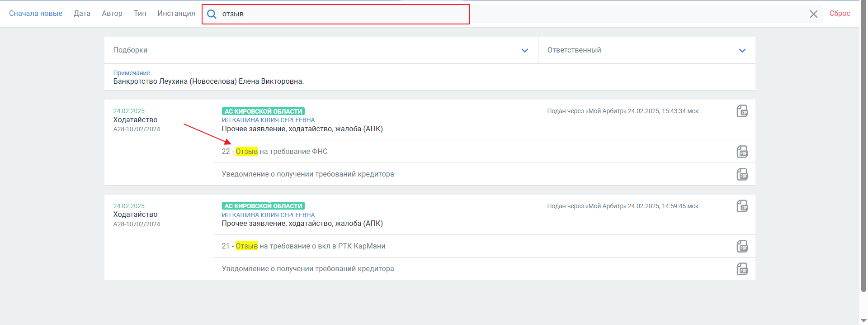868x325 pixels.
Task: Open the Тип filter
Action: coord(140,14)
